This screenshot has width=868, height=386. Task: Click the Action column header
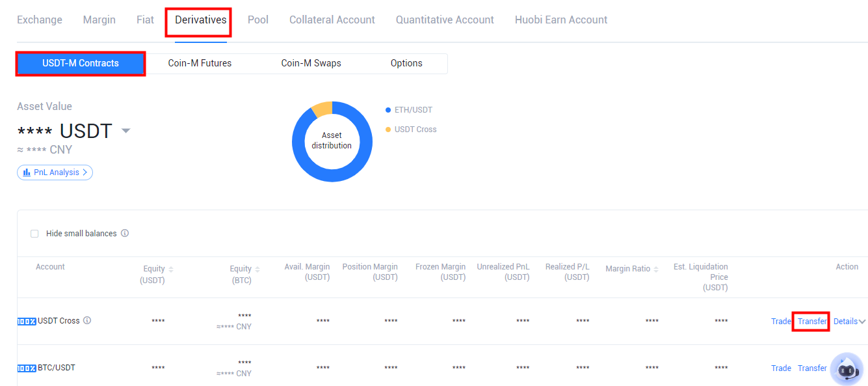tap(847, 267)
